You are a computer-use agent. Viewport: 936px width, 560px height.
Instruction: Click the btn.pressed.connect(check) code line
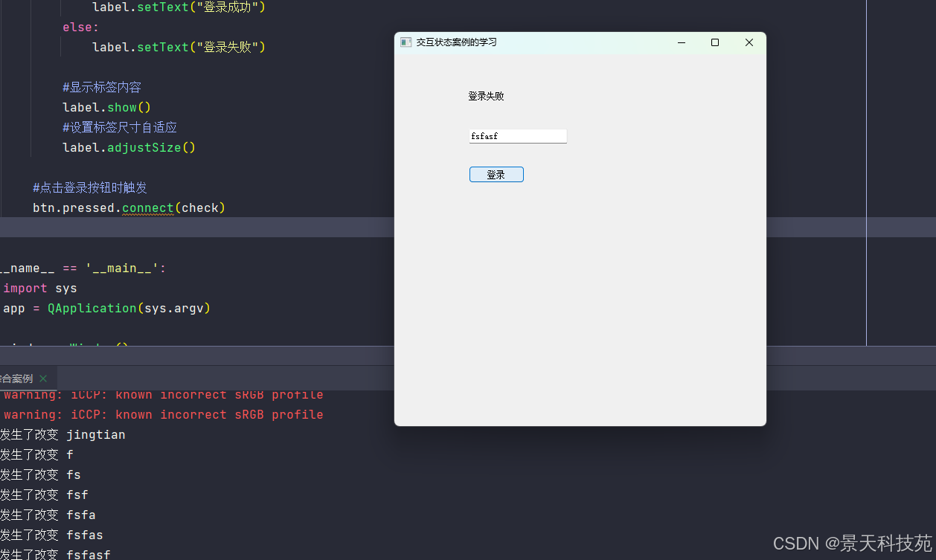click(129, 207)
